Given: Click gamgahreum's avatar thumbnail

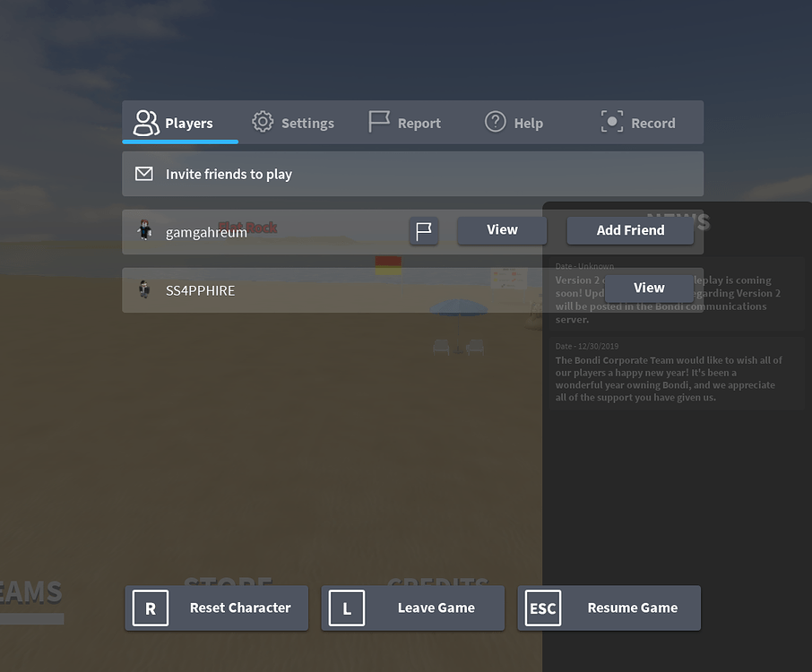Looking at the screenshot, I should (145, 230).
